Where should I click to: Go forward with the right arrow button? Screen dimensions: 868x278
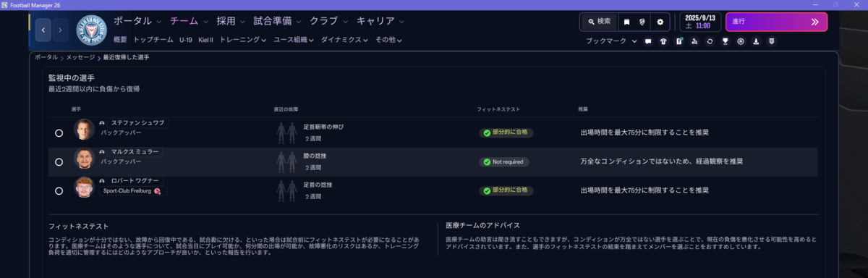[61, 30]
